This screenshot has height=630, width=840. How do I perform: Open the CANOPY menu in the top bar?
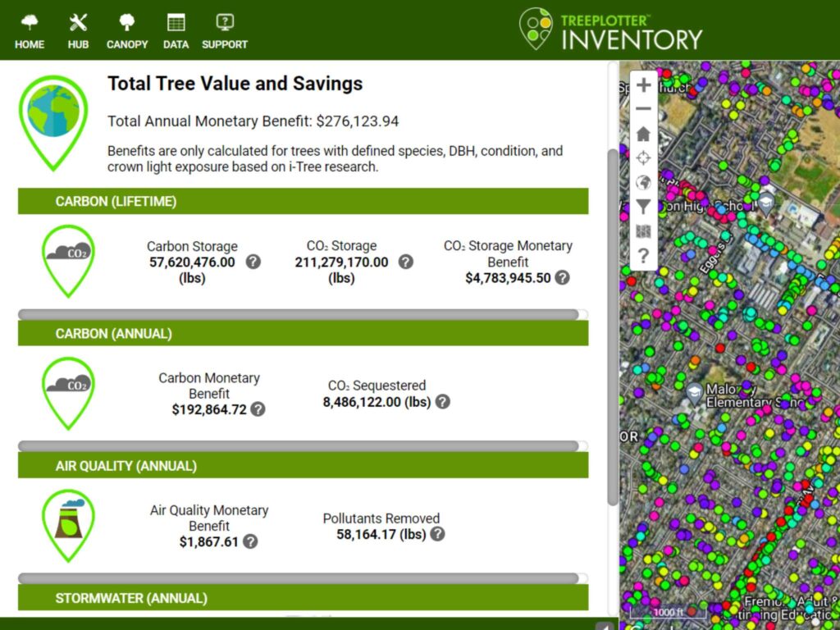pyautogui.click(x=126, y=29)
